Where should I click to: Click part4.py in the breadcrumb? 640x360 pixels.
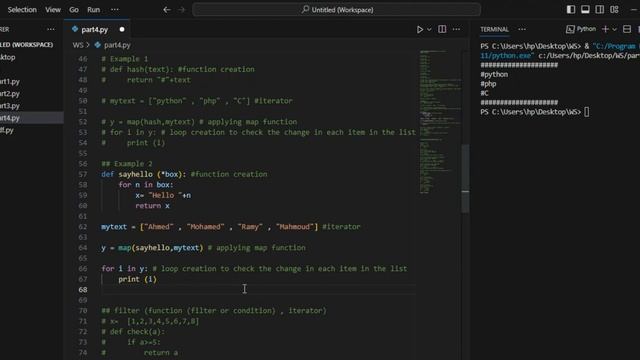[117, 45]
